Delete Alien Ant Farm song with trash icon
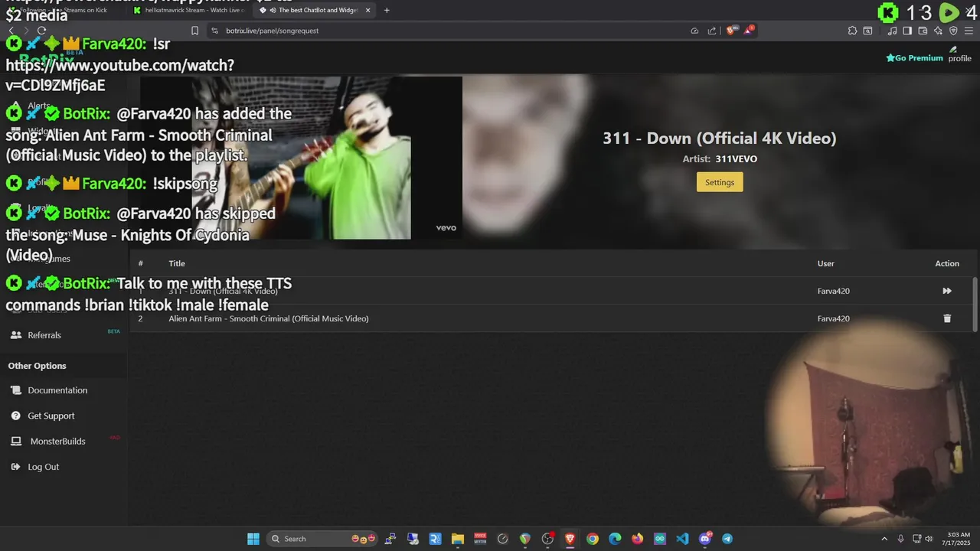Image resolution: width=980 pixels, height=551 pixels. [947, 318]
